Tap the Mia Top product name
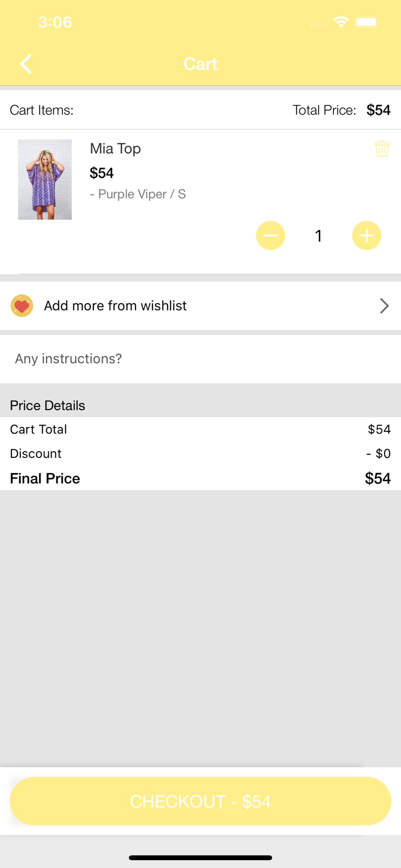Viewport: 401px width, 868px height. (x=115, y=149)
